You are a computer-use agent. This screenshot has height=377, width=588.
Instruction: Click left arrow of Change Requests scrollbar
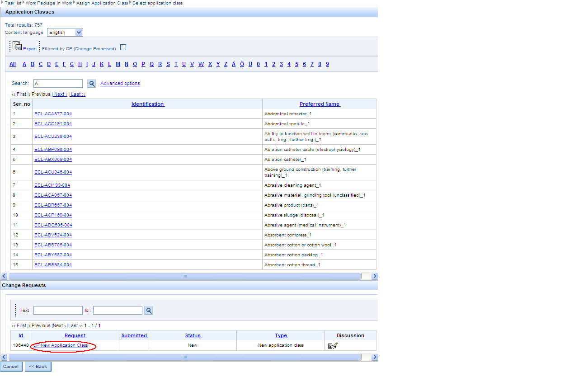(4, 357)
